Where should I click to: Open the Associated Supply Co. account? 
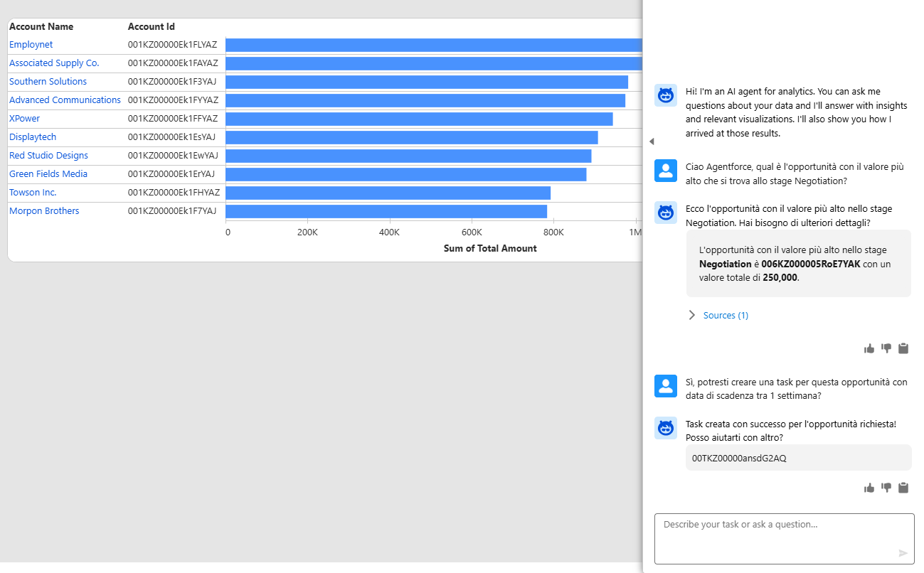coord(54,63)
